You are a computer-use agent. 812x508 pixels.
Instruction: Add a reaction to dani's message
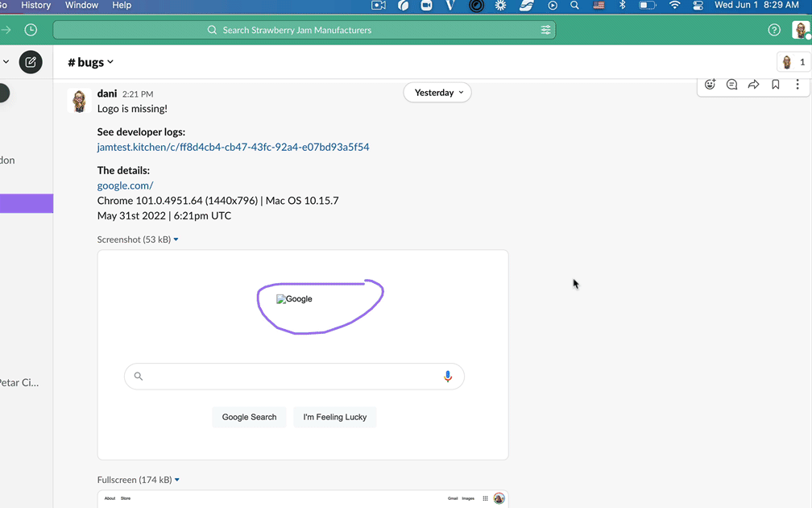tap(710, 85)
